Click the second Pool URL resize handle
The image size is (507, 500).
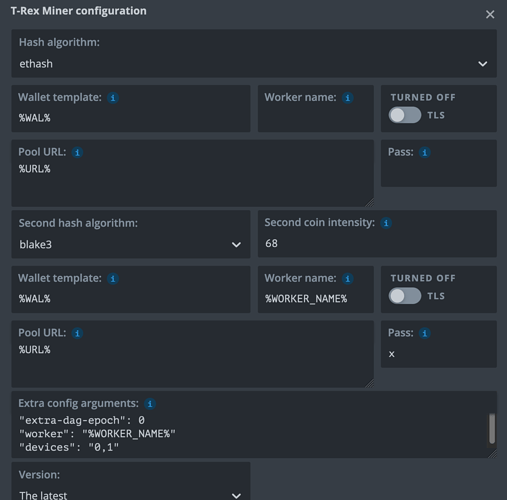pos(369,383)
